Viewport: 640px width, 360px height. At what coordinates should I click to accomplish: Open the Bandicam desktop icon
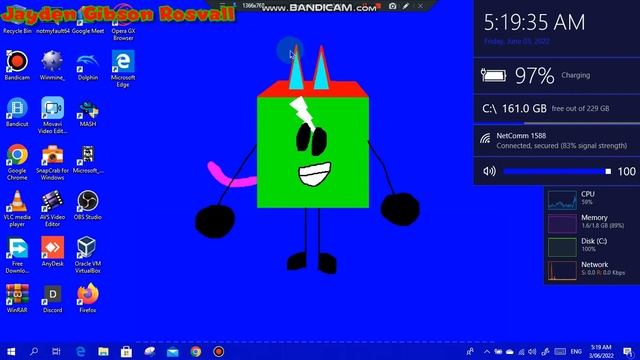tap(17, 65)
